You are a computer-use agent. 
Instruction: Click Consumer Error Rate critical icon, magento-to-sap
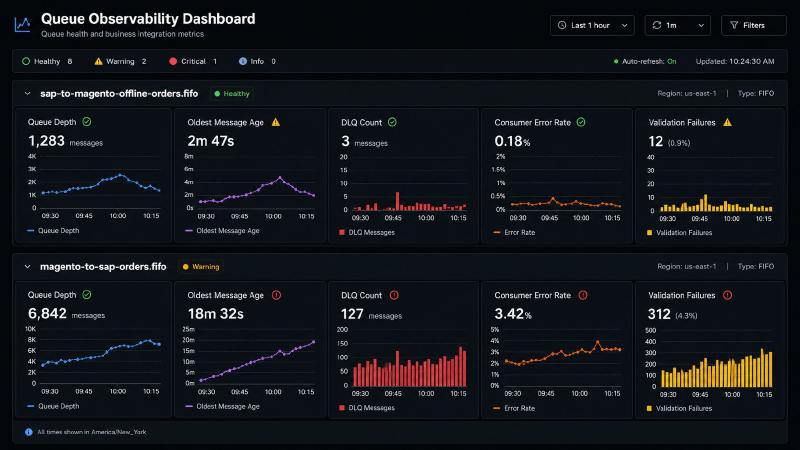pos(583,295)
